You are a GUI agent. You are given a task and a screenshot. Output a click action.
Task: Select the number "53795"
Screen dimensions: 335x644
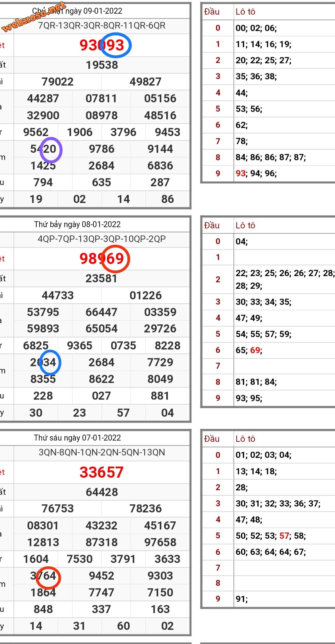(x=43, y=312)
